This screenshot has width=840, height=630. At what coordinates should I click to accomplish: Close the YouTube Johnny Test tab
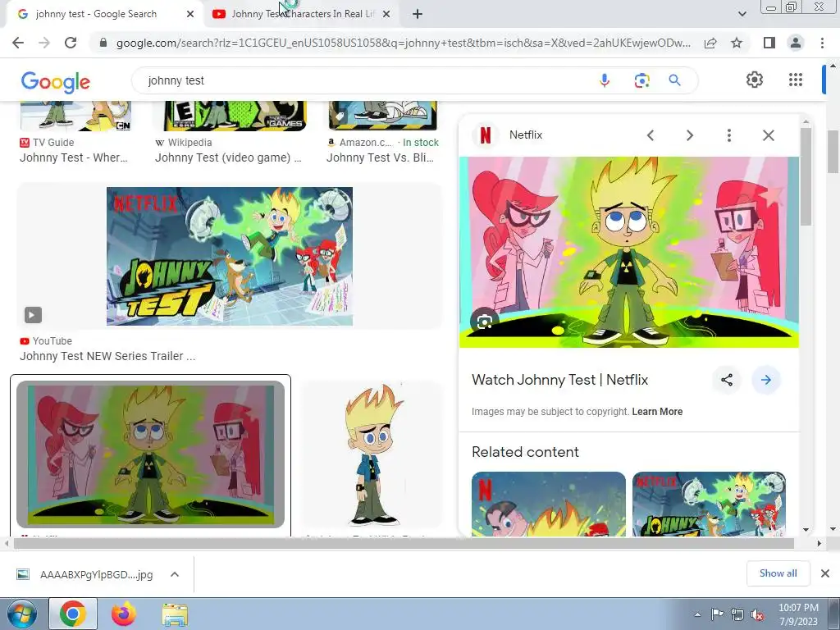(386, 14)
